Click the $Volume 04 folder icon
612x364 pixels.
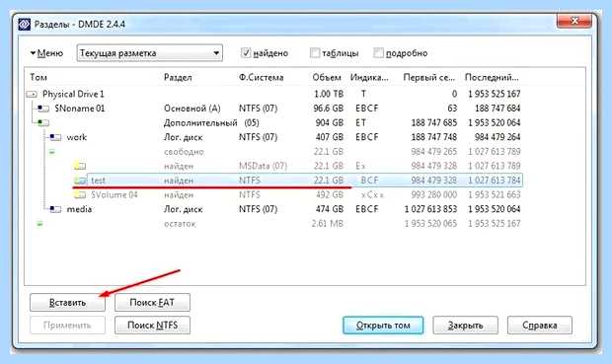(80, 194)
